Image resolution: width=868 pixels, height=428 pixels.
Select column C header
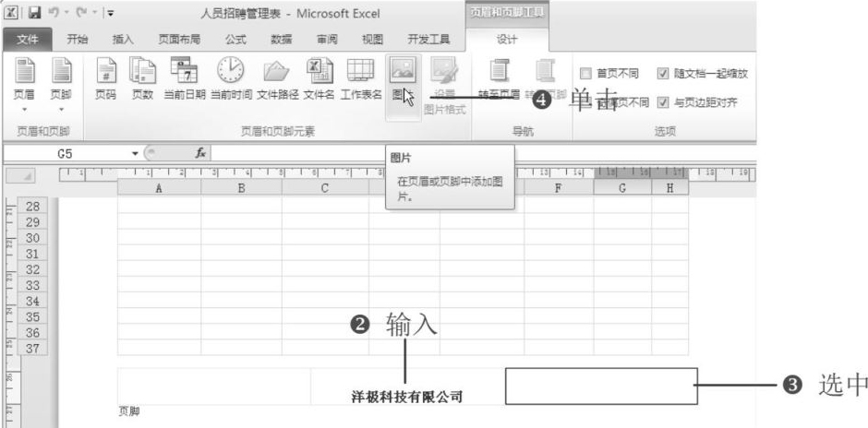(325, 188)
